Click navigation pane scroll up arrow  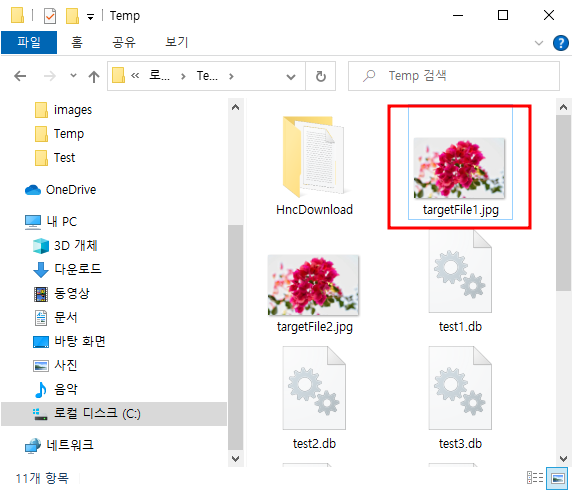(x=236, y=107)
